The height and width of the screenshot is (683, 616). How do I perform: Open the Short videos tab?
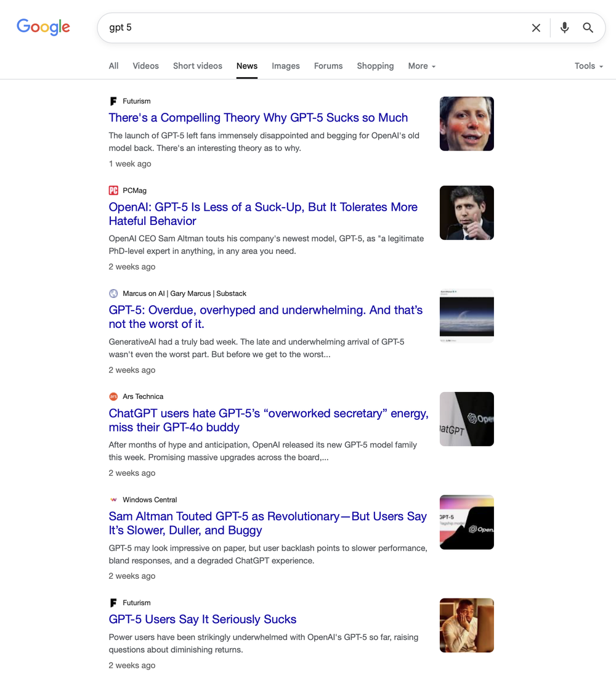pyautogui.click(x=198, y=66)
